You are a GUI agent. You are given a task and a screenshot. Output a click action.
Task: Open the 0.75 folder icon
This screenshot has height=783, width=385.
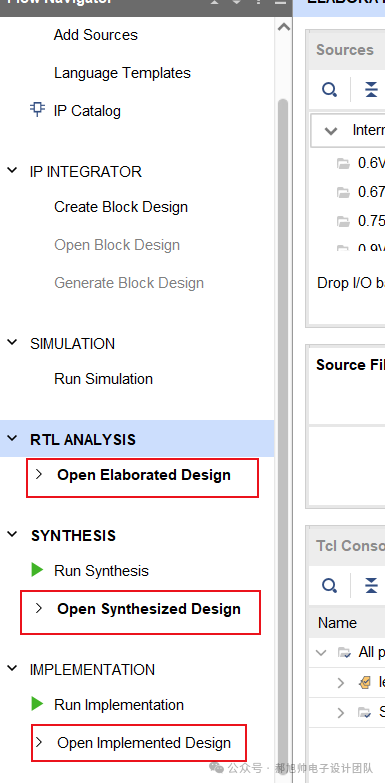coord(343,221)
